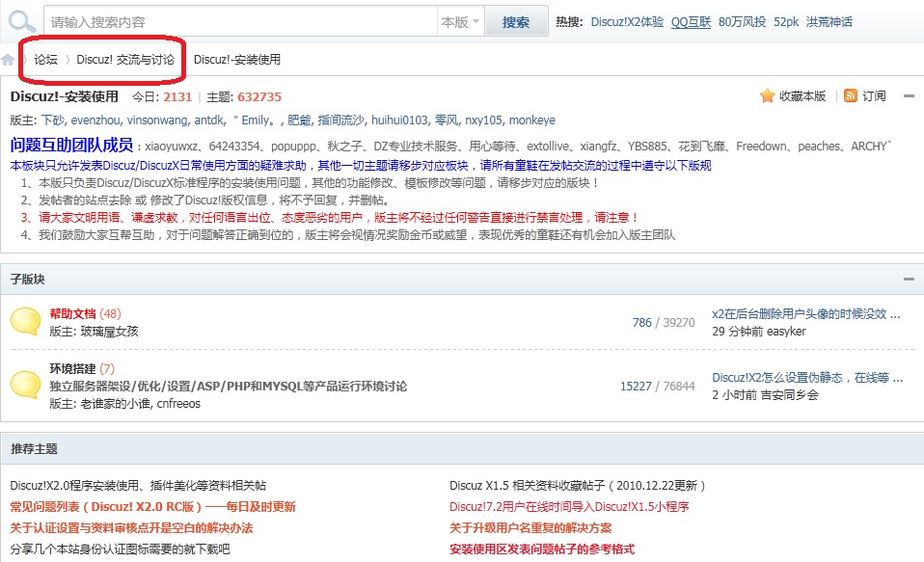This screenshot has width=924, height=562.
Task: Open 安装使用区发表问题帖子的参考格式 topic
Action: click(542, 549)
